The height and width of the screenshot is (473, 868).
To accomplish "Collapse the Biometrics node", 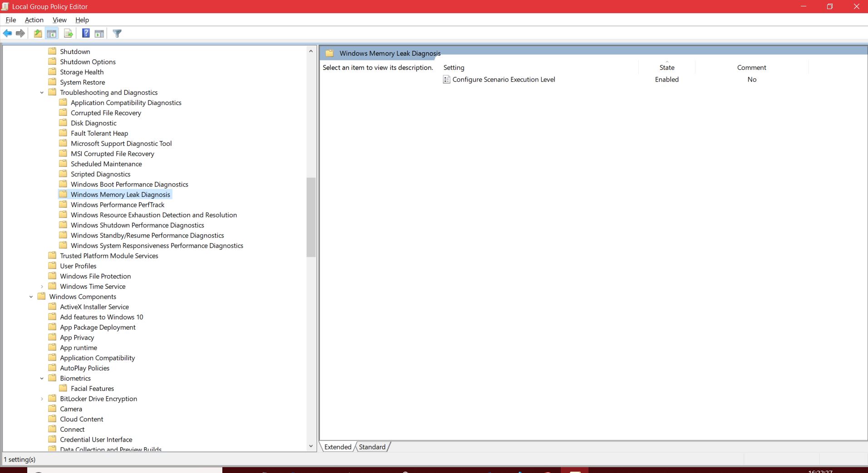I will pos(42,378).
